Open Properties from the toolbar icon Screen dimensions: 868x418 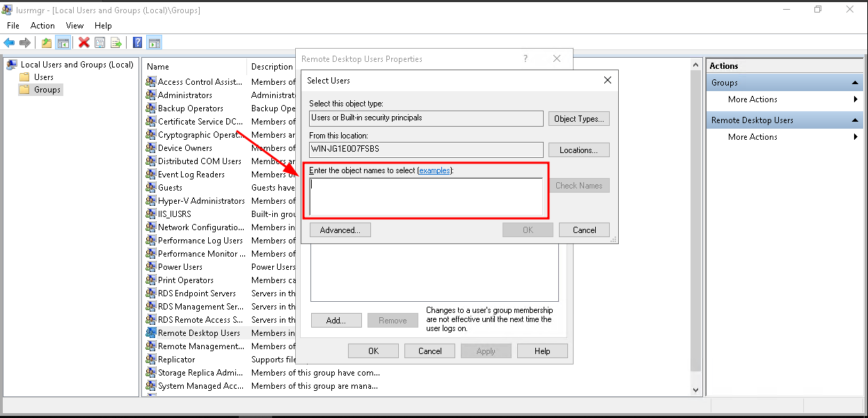(100, 43)
